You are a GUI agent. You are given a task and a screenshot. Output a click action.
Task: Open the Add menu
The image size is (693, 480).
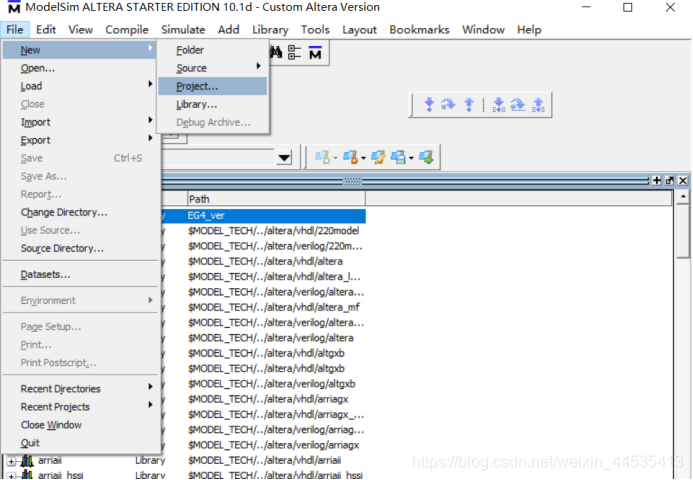click(x=228, y=30)
